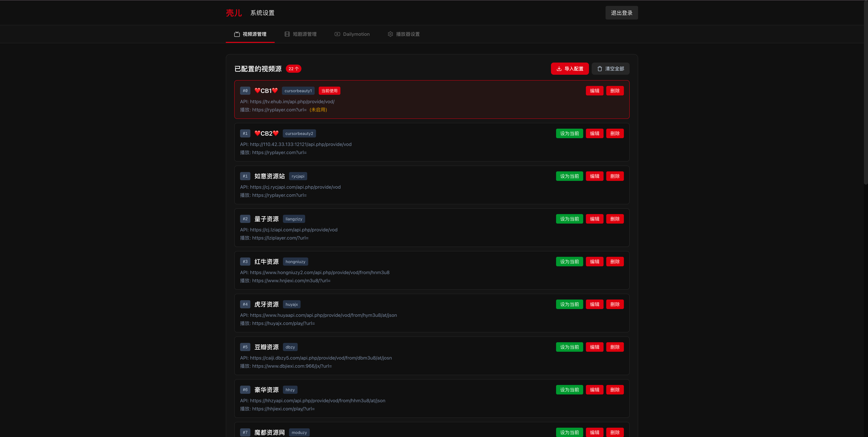Set CB2 source as current
This screenshot has width=868, height=437.
569,133
